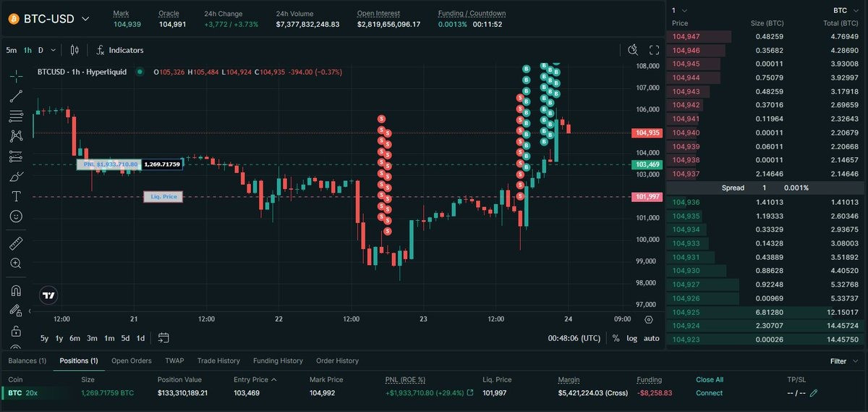
Task: Switch chart interval to 1h
Action: pyautogui.click(x=27, y=50)
